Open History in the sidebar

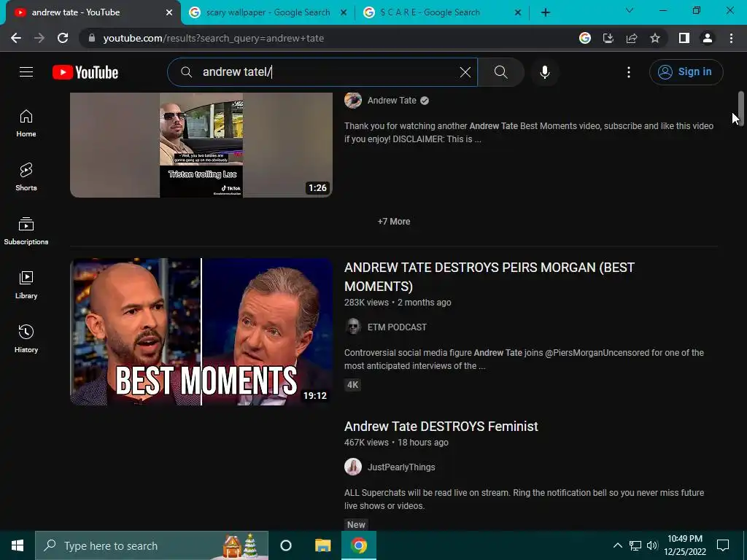[x=26, y=338]
